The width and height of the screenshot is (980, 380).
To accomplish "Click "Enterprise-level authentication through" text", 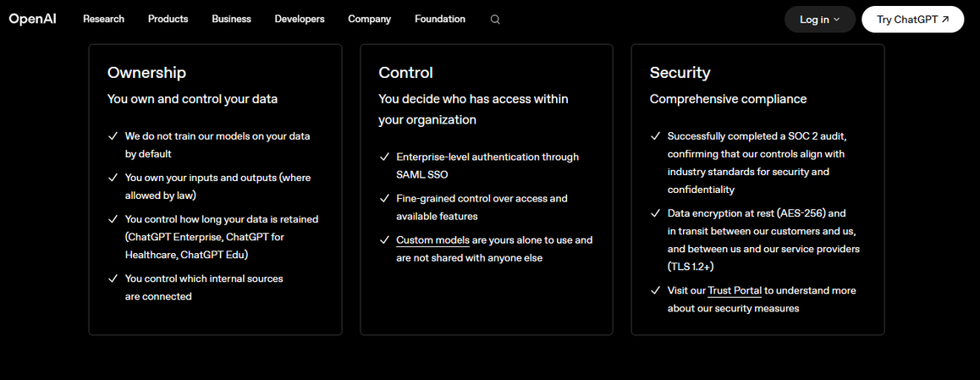I will point(487,157).
